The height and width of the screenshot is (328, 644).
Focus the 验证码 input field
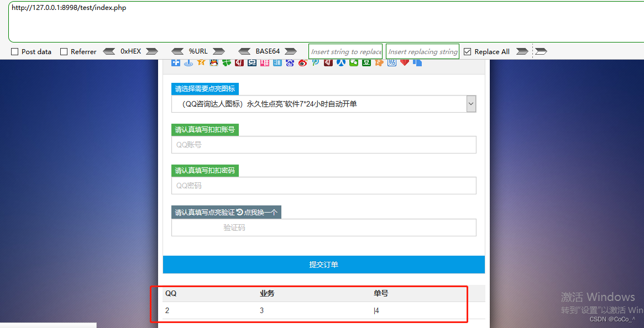click(x=323, y=228)
